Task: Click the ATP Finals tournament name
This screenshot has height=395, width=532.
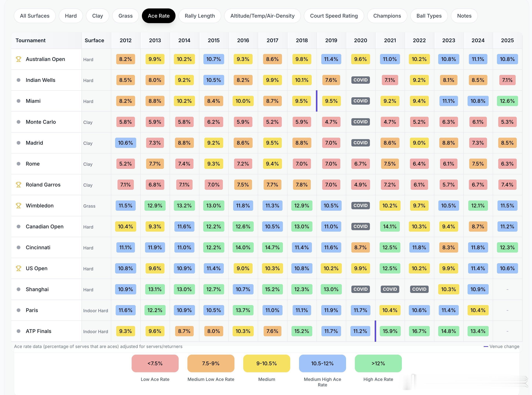Action: click(x=39, y=331)
